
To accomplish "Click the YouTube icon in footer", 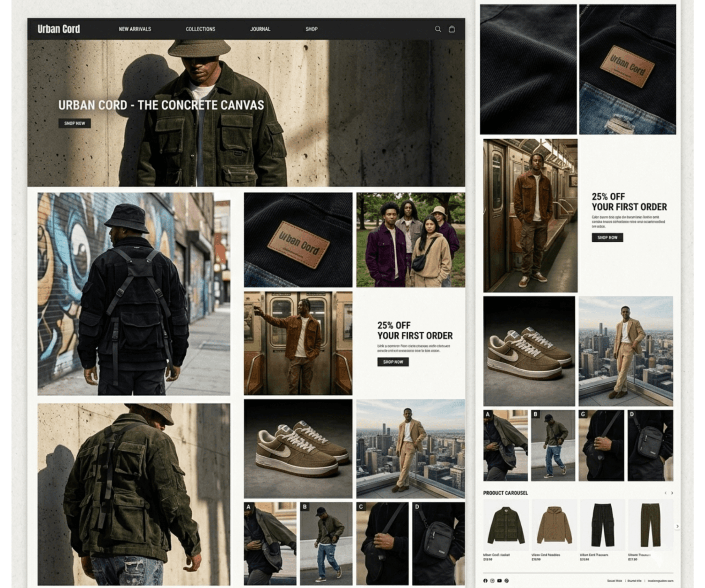I will (499, 581).
